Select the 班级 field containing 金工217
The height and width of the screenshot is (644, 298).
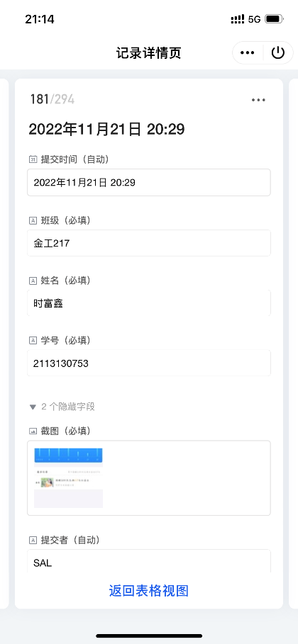click(149, 243)
